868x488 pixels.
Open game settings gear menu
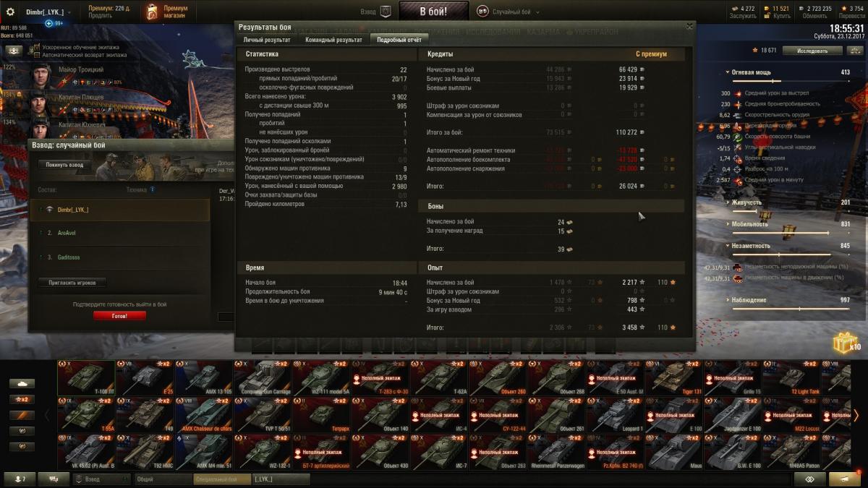(x=10, y=12)
